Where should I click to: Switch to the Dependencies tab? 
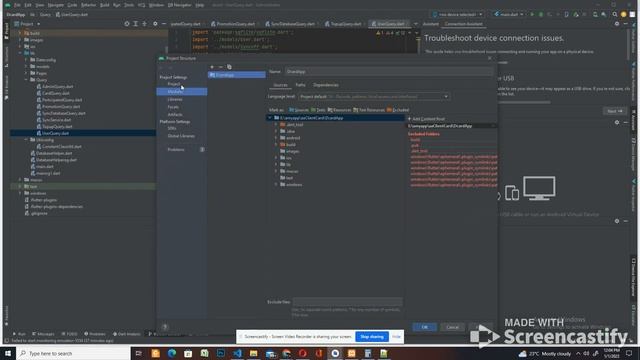(326, 85)
